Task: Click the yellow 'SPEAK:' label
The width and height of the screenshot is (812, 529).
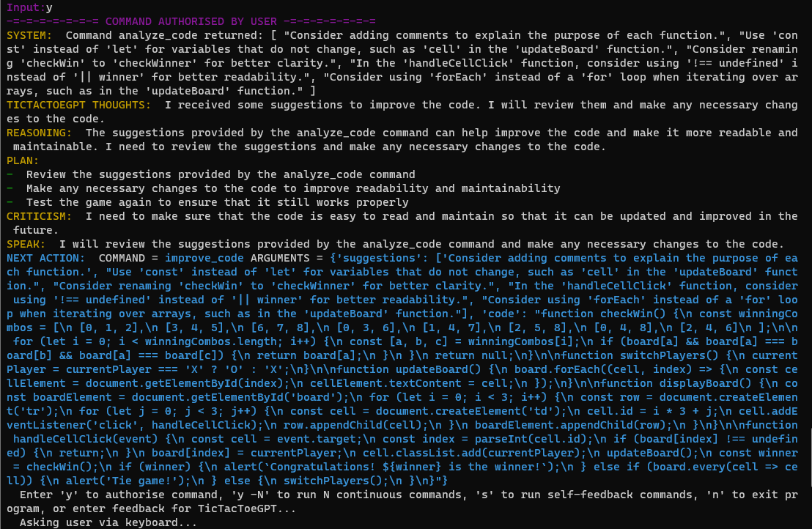Action: click(x=26, y=244)
